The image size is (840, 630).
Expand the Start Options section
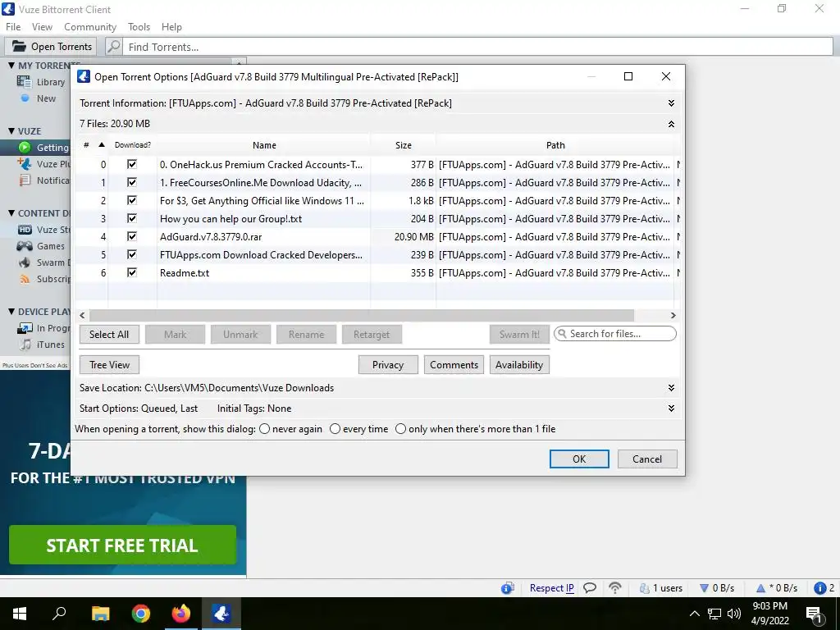coord(671,409)
